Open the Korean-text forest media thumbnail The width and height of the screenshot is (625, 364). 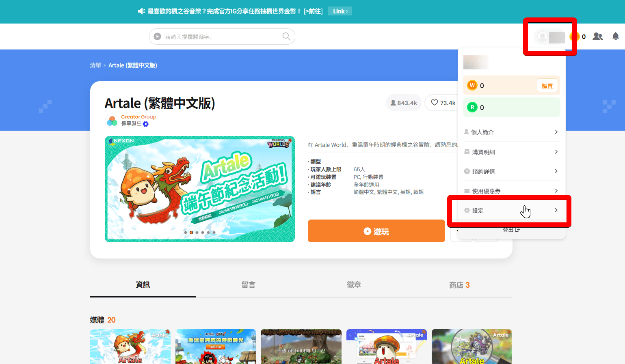click(301, 347)
